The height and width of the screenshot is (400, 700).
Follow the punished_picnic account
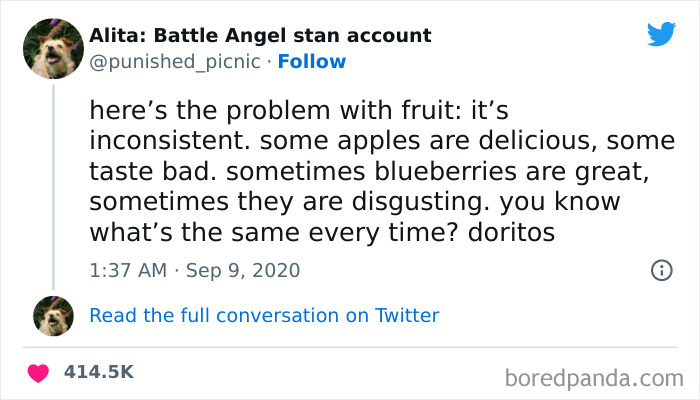[x=312, y=61]
